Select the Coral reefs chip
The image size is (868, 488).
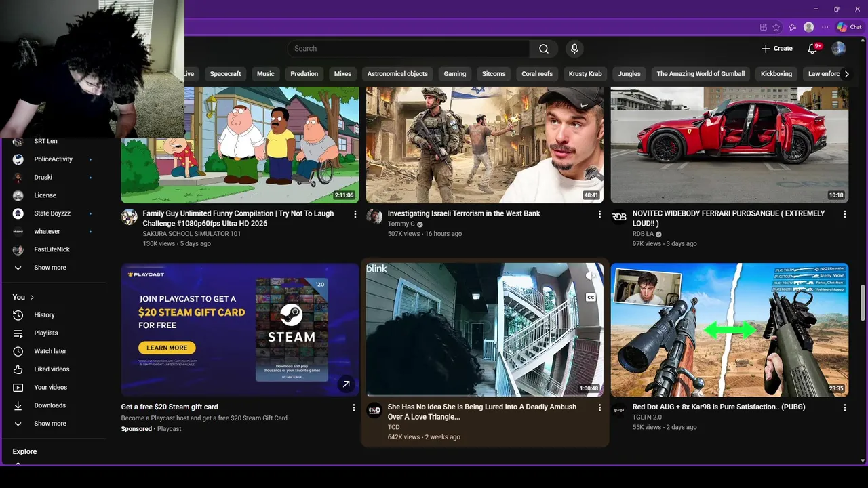(537, 74)
